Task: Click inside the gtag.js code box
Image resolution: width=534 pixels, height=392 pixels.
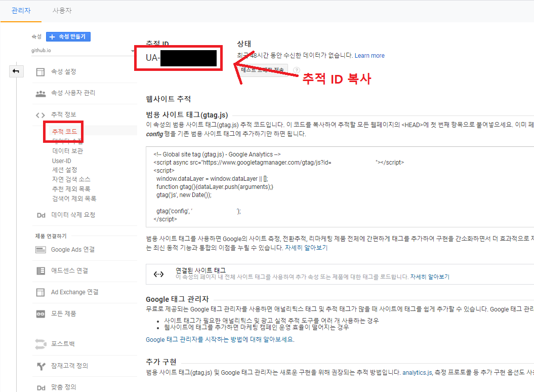Action: (x=340, y=187)
